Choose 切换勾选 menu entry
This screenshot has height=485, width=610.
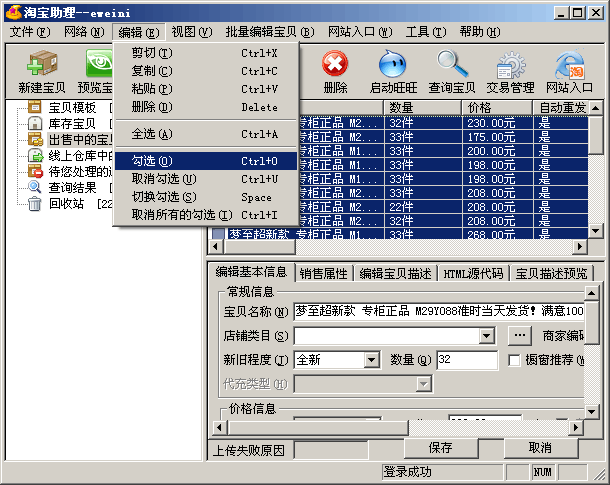(206, 197)
